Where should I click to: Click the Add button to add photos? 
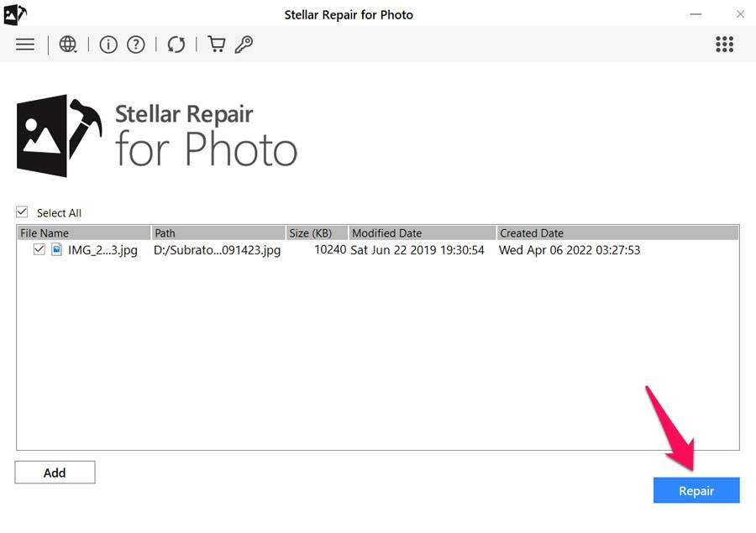55,472
